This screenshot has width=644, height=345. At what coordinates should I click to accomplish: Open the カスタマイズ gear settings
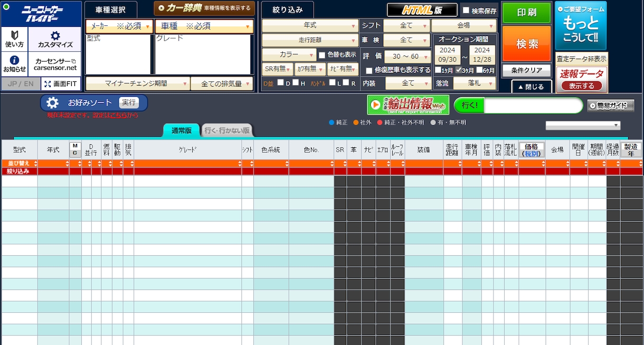coord(55,39)
